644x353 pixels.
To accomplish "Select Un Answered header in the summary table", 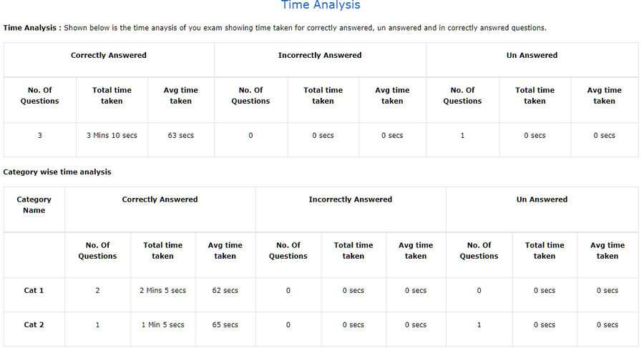I will click(532, 56).
